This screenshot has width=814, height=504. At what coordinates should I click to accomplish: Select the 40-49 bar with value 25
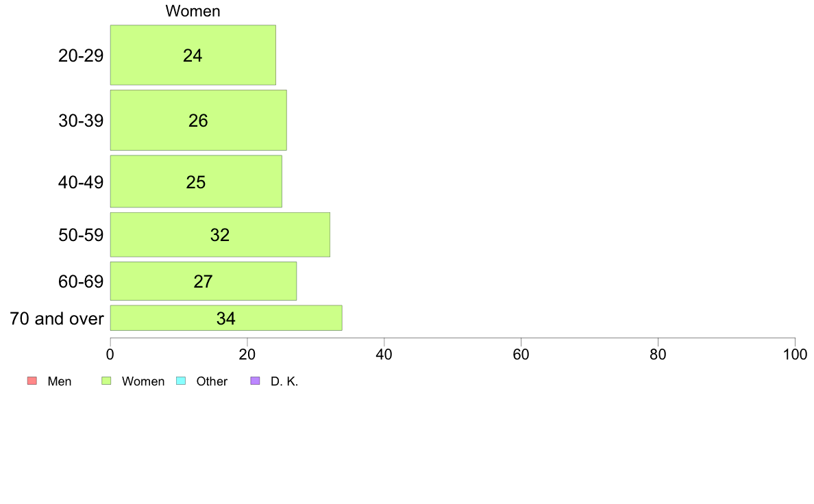point(196,182)
